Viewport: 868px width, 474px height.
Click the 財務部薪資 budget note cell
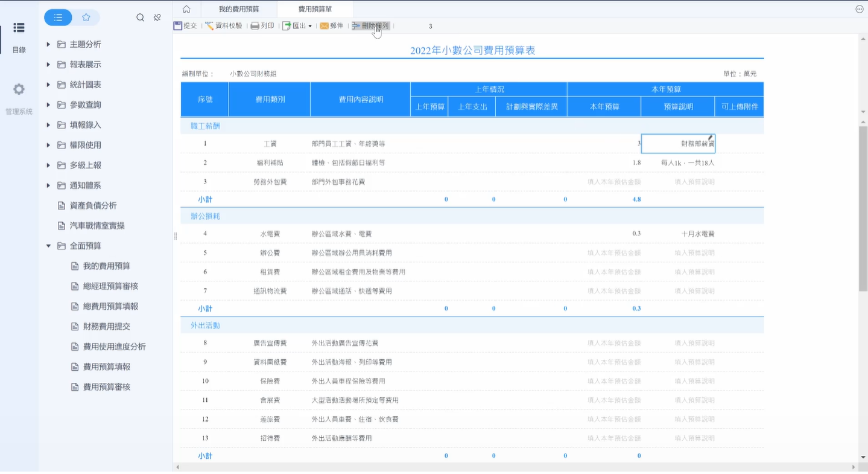[678, 144]
